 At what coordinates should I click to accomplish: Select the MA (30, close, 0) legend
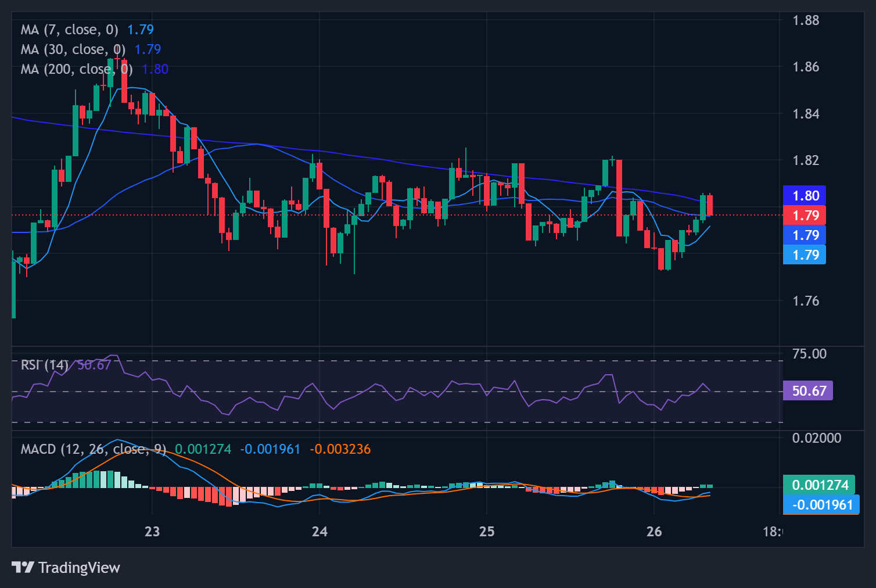tap(73, 49)
